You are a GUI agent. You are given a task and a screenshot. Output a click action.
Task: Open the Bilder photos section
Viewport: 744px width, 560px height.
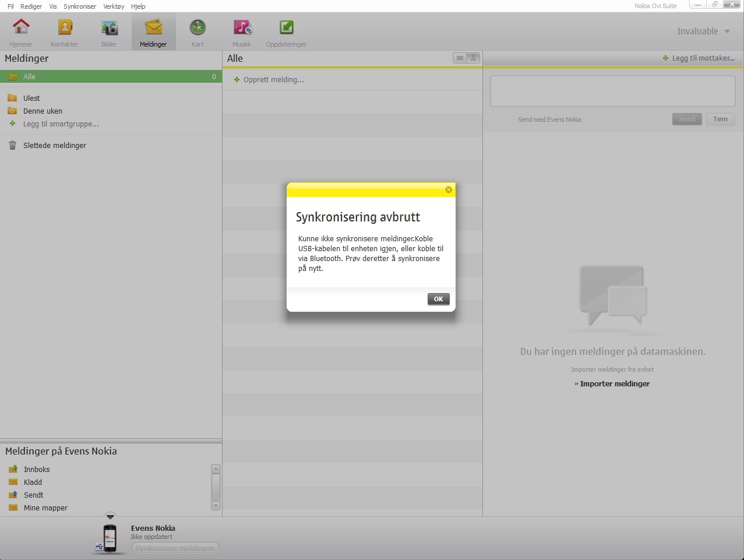(x=109, y=32)
